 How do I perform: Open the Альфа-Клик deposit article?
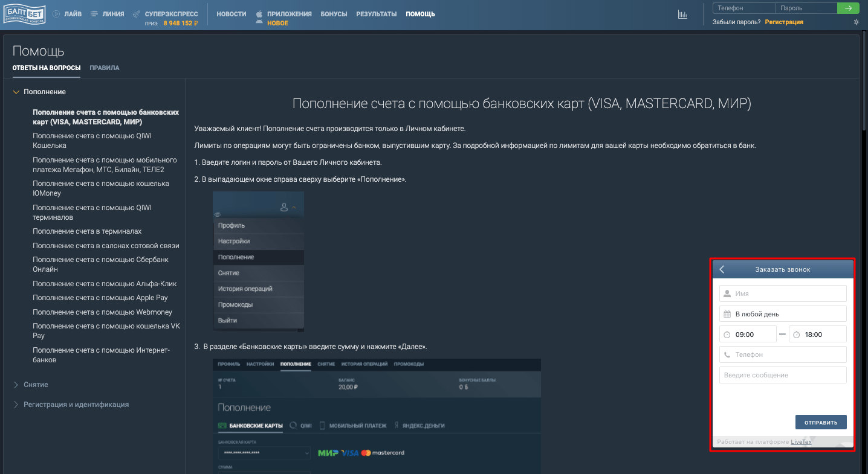(x=105, y=284)
